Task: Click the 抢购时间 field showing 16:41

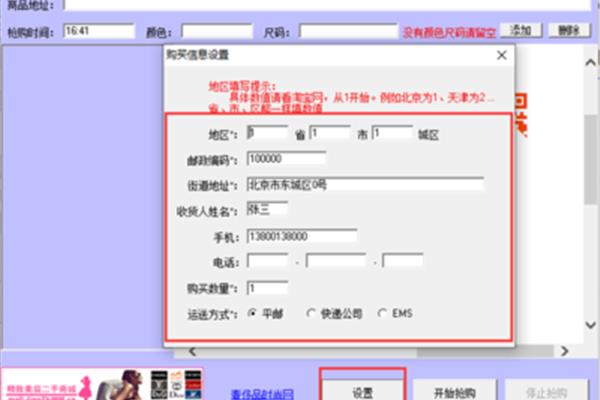Action: pyautogui.click(x=99, y=31)
